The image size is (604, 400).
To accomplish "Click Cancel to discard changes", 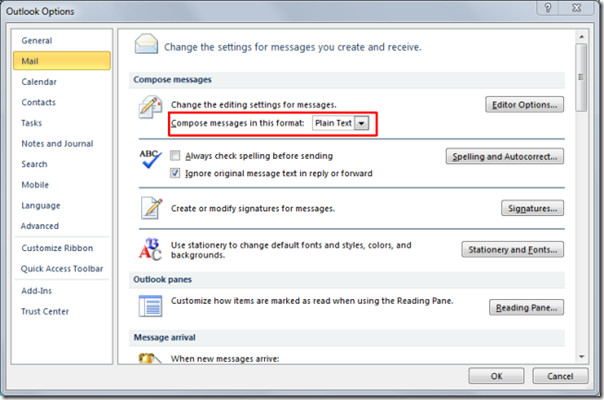I will [x=560, y=376].
